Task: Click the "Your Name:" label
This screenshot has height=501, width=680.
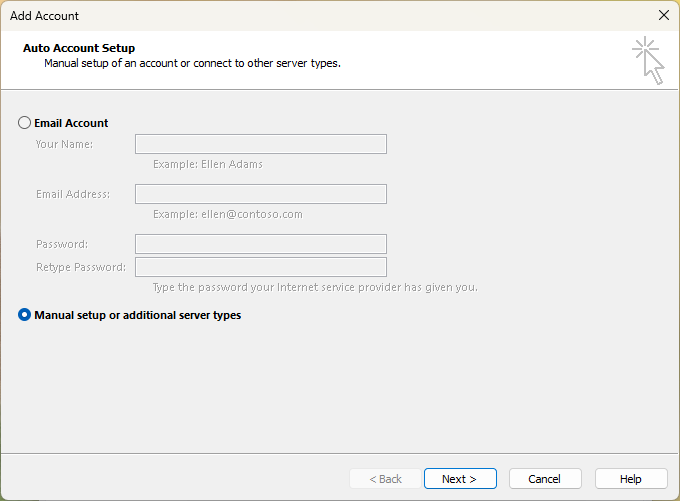Action: (x=64, y=144)
